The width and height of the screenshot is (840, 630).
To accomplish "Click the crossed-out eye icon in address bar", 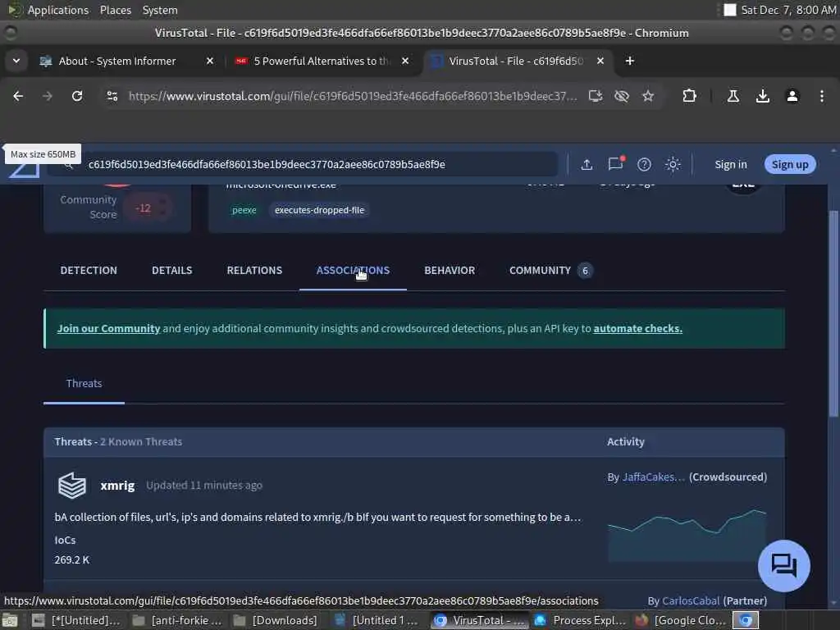I will tap(622, 96).
